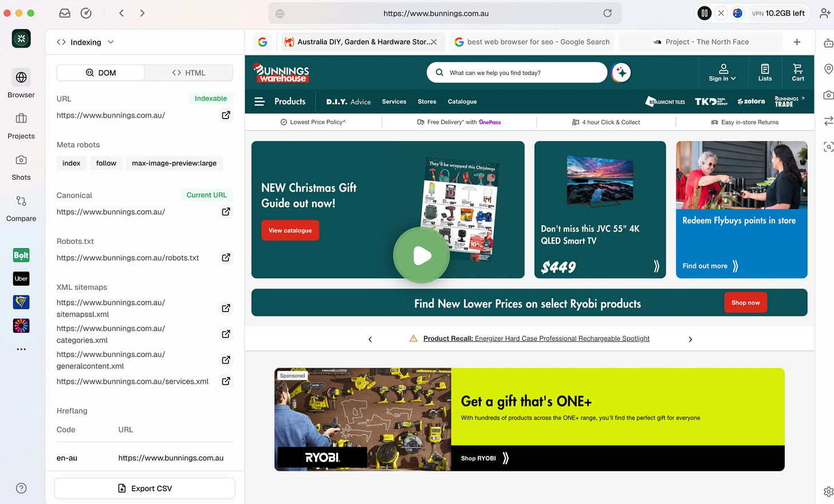Click the Shop RYOBI link
The image size is (834, 504).
tap(485, 458)
